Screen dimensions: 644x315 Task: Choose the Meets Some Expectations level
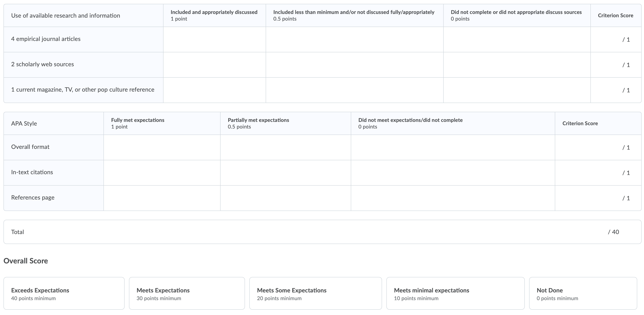tap(316, 293)
